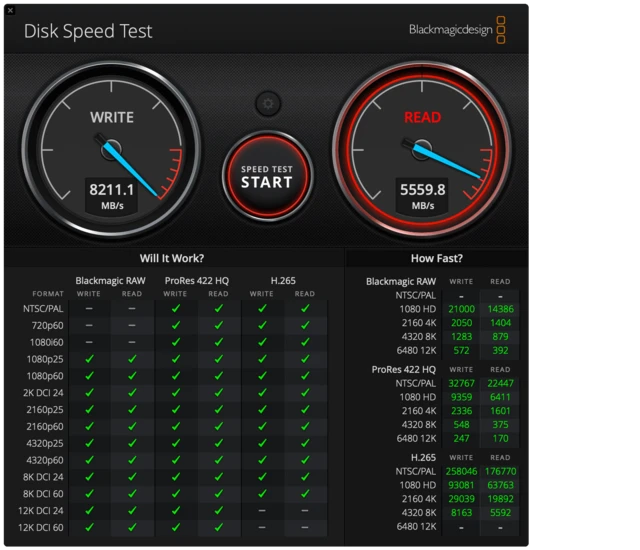The image size is (640, 550).
Task: Click the 8K DCI 24 format row label
Action: tap(43, 477)
